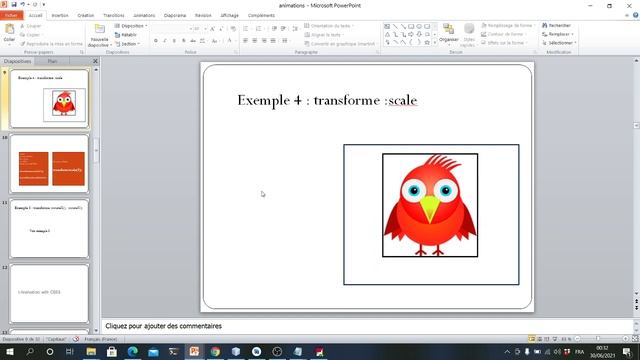The width and height of the screenshot is (640, 360).
Task: Click the Rechercher find button
Action: (x=556, y=25)
